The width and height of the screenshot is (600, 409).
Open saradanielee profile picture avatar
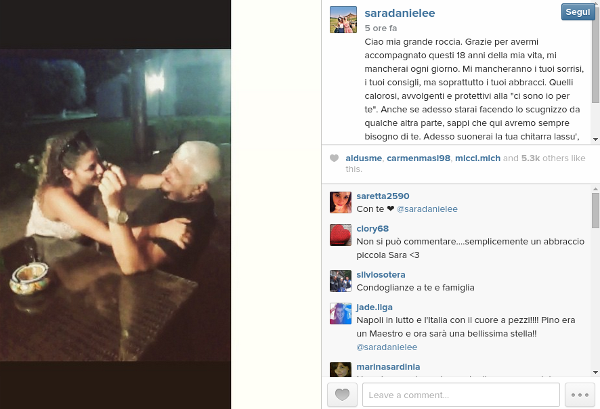click(x=343, y=20)
